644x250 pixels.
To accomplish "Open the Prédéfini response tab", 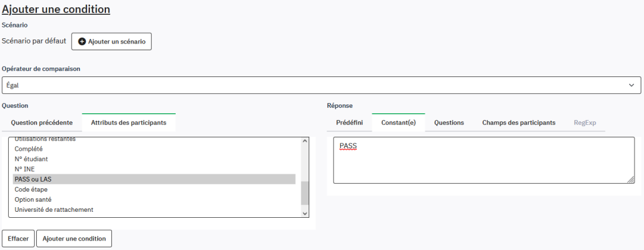I will pos(350,123).
